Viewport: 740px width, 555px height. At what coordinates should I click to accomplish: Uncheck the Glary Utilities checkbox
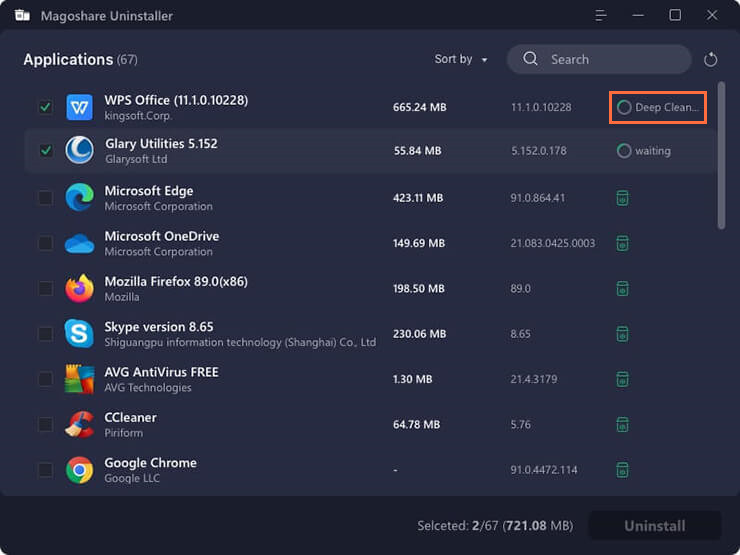tap(46, 151)
